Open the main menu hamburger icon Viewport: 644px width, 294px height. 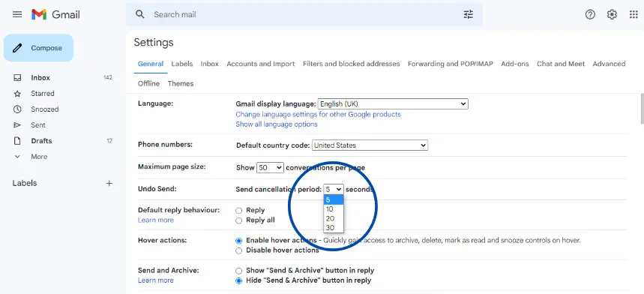(17, 14)
